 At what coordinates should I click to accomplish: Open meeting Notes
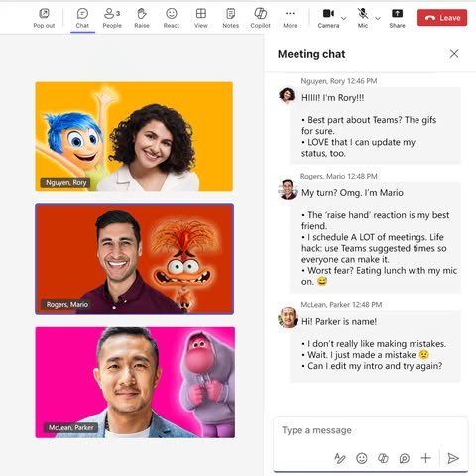point(230,18)
